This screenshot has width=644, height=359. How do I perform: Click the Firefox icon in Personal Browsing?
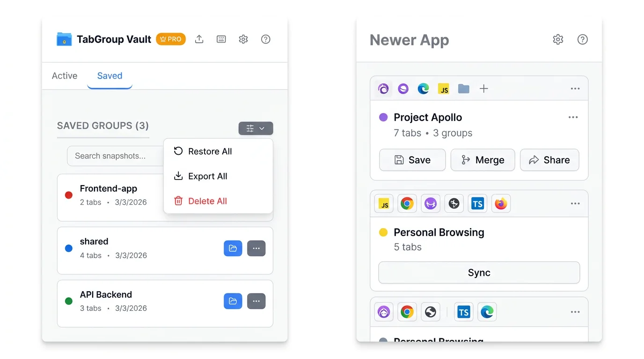[x=501, y=204]
